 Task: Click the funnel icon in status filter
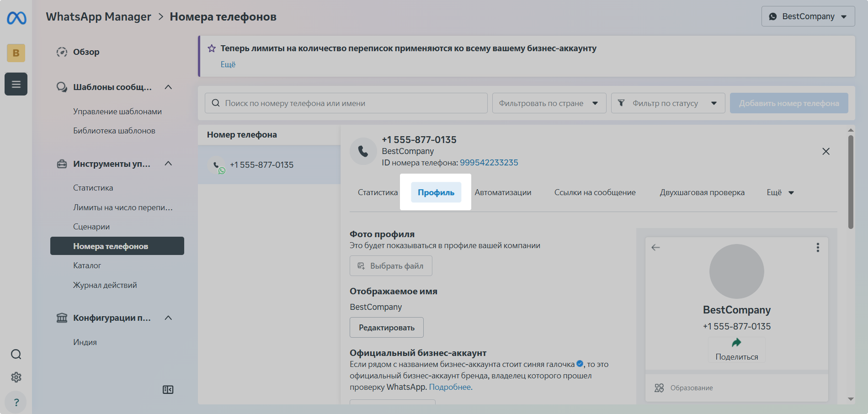pyautogui.click(x=621, y=103)
